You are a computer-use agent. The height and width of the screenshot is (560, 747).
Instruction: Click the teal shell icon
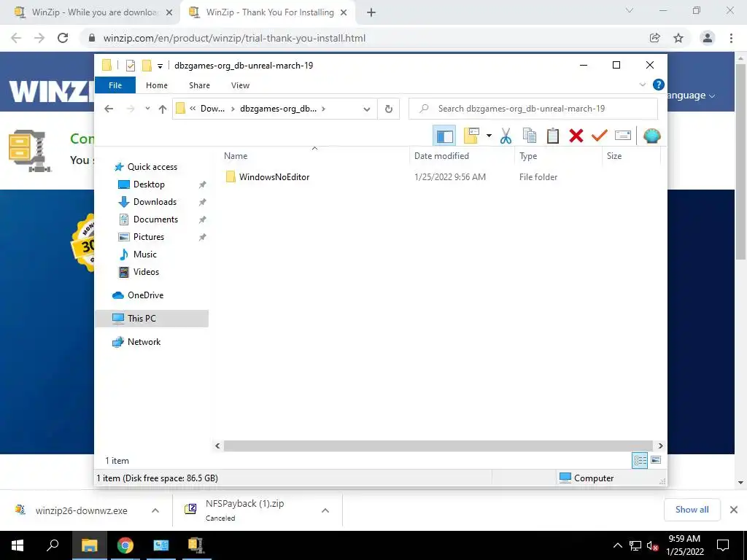651,136
